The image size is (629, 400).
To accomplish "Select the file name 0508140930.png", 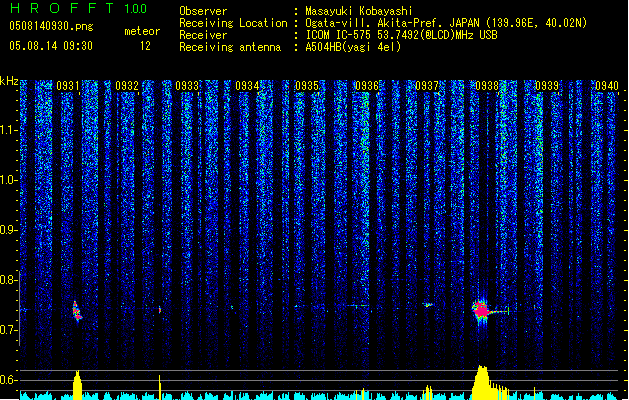I will pos(51,26).
